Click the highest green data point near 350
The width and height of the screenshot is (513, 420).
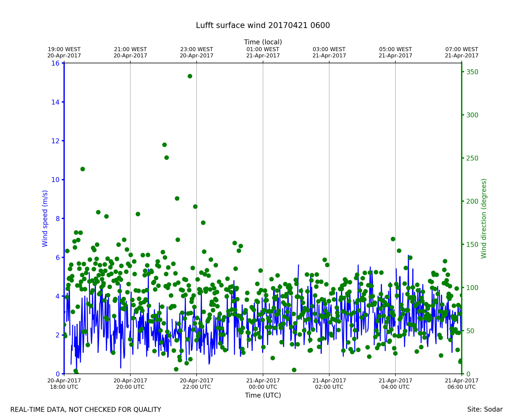coord(190,76)
